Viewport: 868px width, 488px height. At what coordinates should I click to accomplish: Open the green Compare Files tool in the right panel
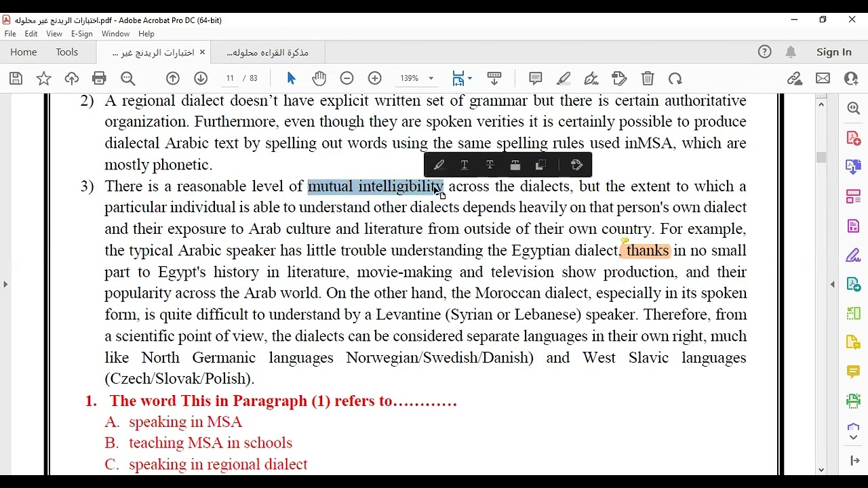tap(853, 313)
